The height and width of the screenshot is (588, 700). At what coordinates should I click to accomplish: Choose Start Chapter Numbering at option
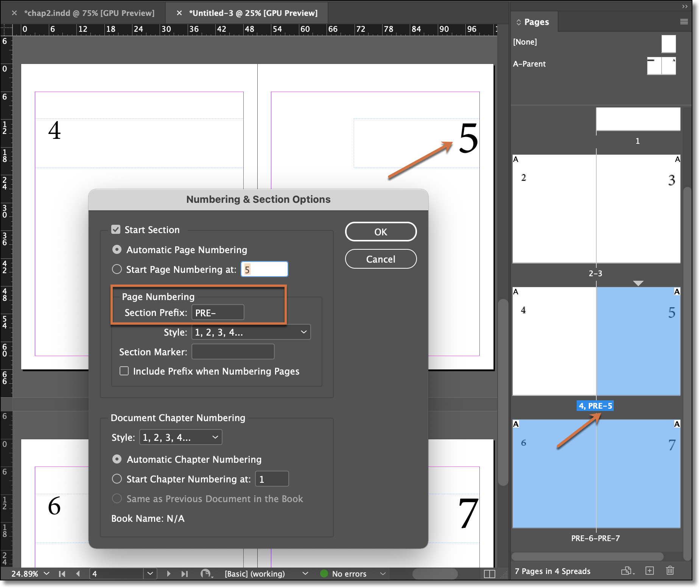(x=117, y=479)
